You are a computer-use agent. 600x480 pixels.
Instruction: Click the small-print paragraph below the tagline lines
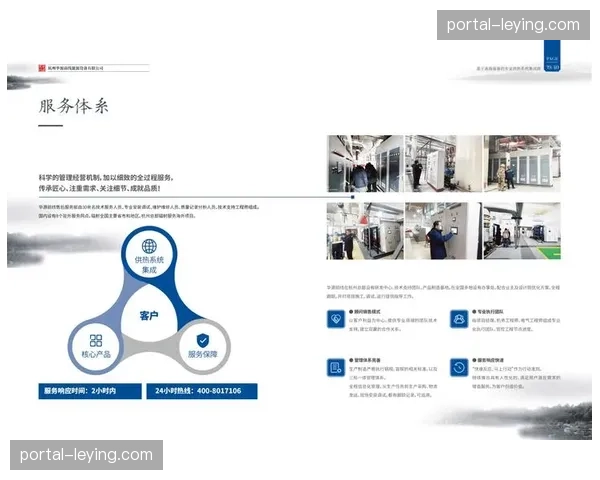click(x=149, y=211)
